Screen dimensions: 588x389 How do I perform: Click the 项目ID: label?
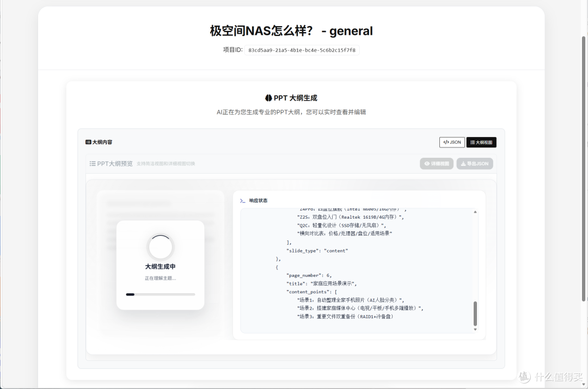tap(233, 50)
